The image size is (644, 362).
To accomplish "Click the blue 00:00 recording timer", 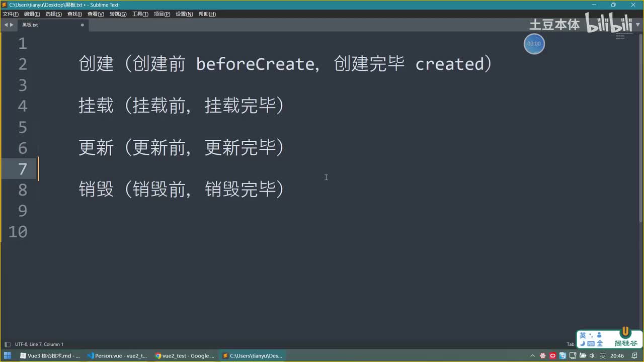I will point(534,44).
